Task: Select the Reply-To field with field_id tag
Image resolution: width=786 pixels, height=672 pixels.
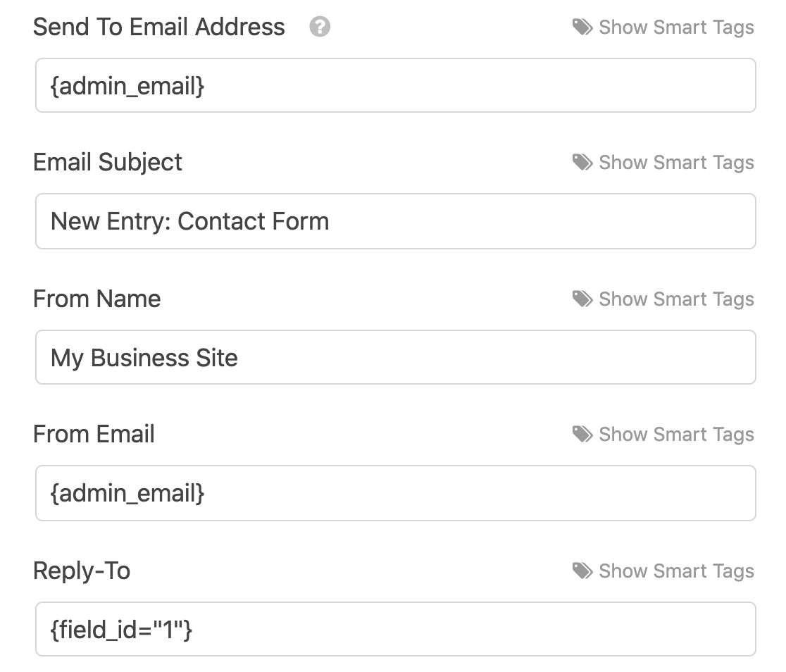Action: coord(394,629)
